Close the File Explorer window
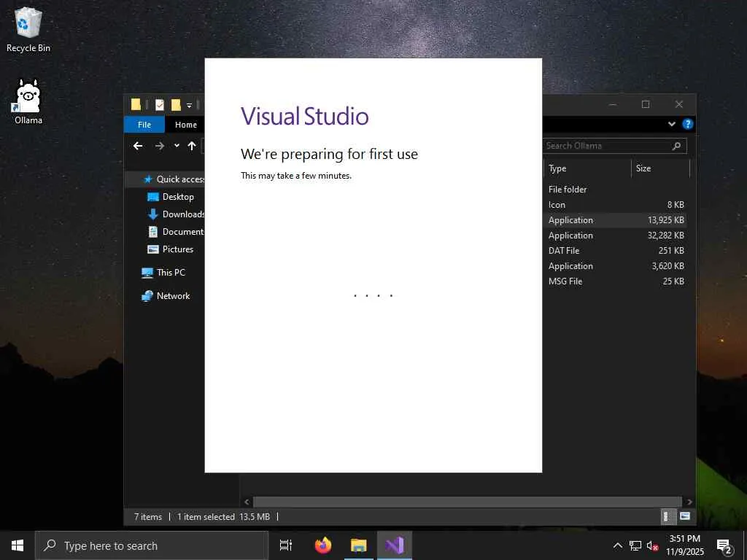The width and height of the screenshot is (747, 560). click(679, 104)
